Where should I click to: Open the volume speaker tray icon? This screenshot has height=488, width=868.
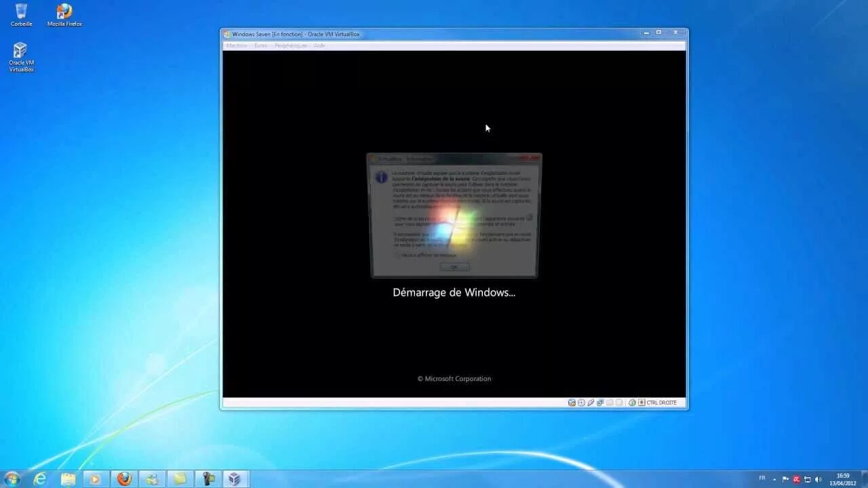click(818, 479)
